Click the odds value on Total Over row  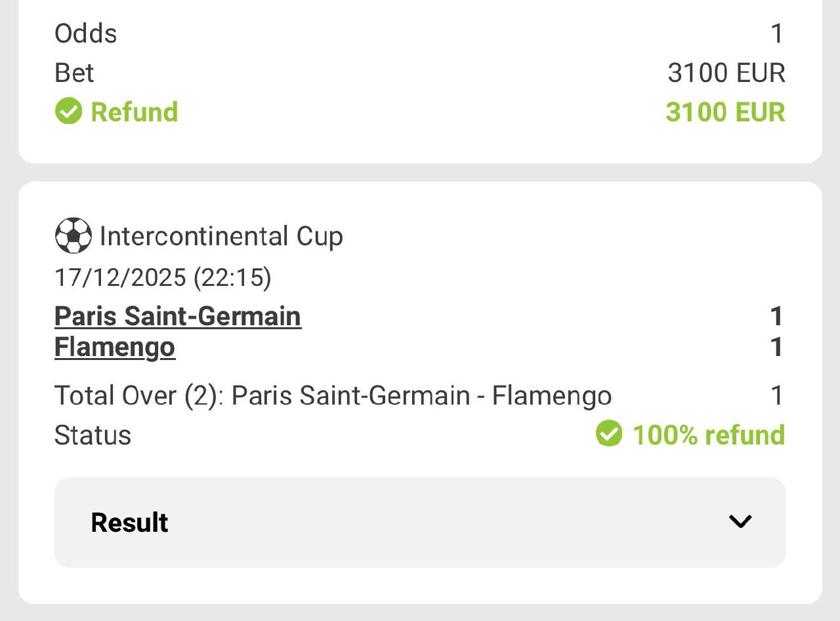tap(776, 396)
